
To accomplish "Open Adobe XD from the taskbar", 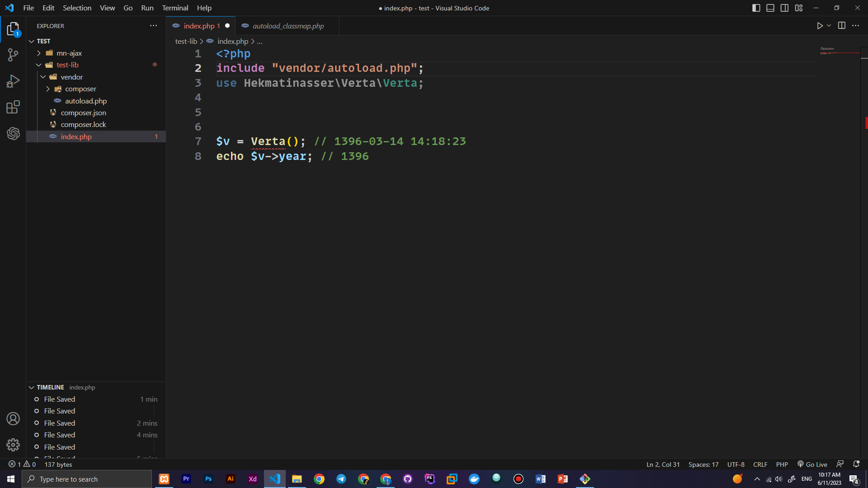I will 253,479.
